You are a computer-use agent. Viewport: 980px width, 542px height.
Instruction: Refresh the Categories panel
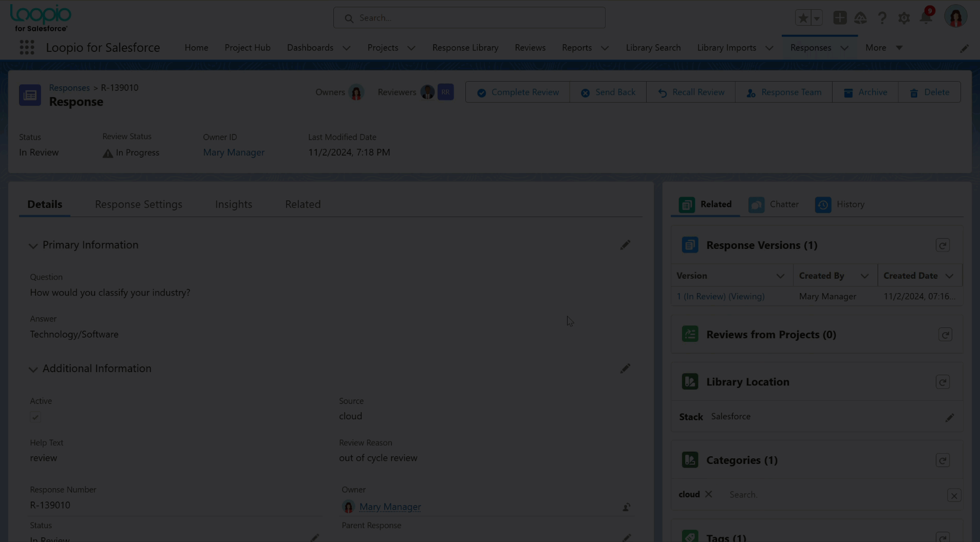(943, 460)
